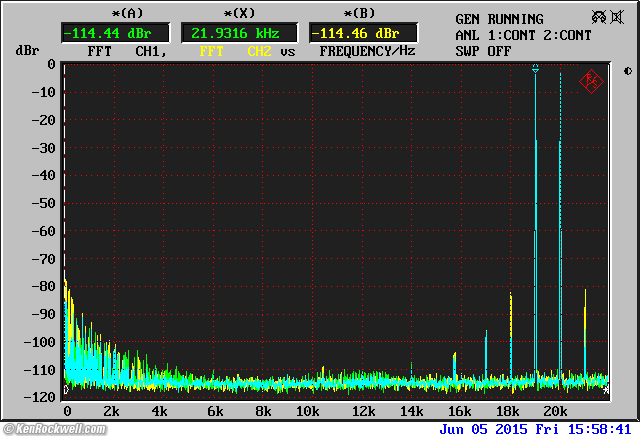Image resolution: width=640 pixels, height=436 pixels.
Task: Select the green -114.44 dBr cursor A readout
Action: click(x=101, y=32)
